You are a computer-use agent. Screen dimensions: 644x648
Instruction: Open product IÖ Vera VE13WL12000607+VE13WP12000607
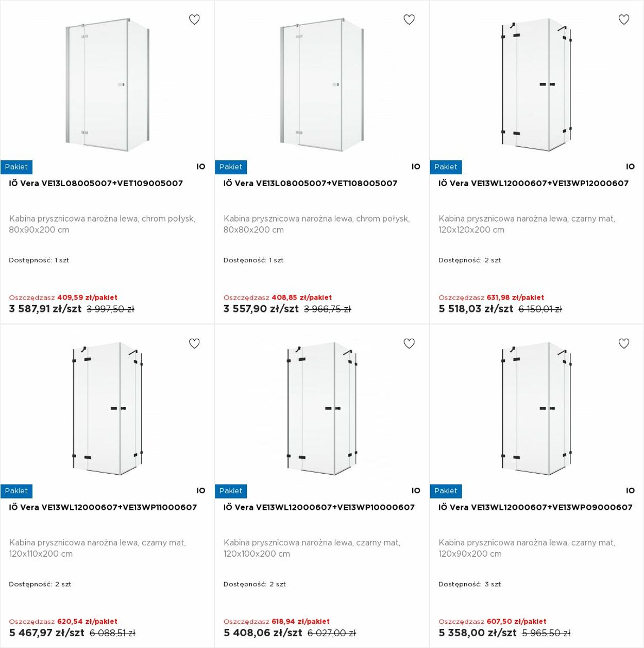click(x=533, y=183)
